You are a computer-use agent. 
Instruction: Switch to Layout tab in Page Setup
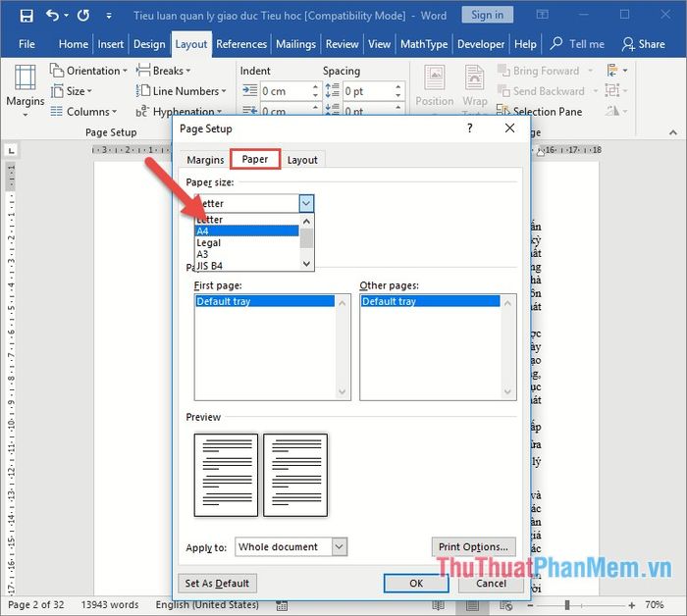point(302,160)
